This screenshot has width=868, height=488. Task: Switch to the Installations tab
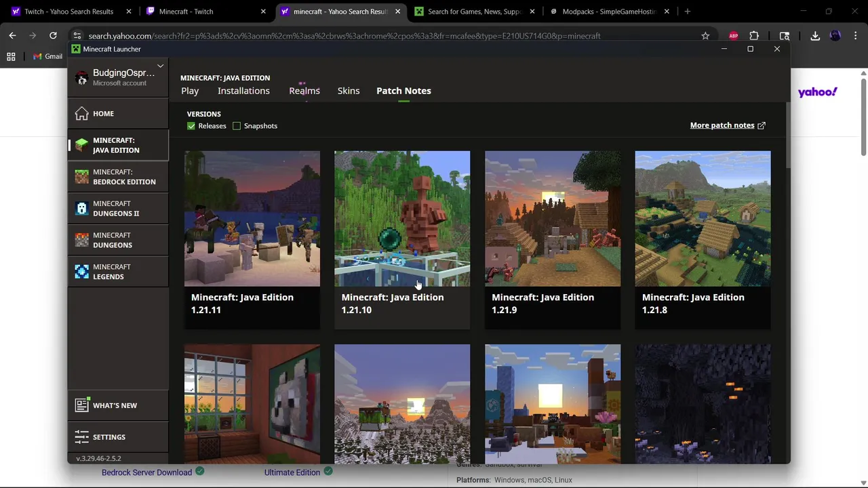243,91
